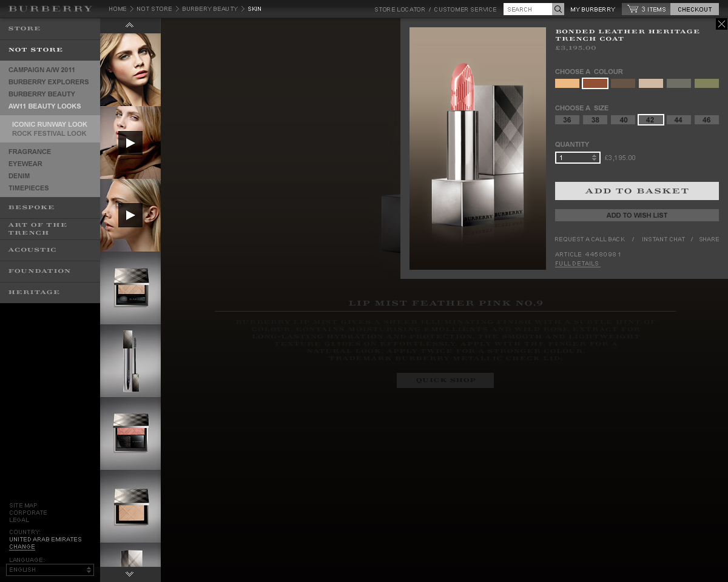The image size is (728, 582).
Task: Click Add to Wish List
Action: [636, 215]
